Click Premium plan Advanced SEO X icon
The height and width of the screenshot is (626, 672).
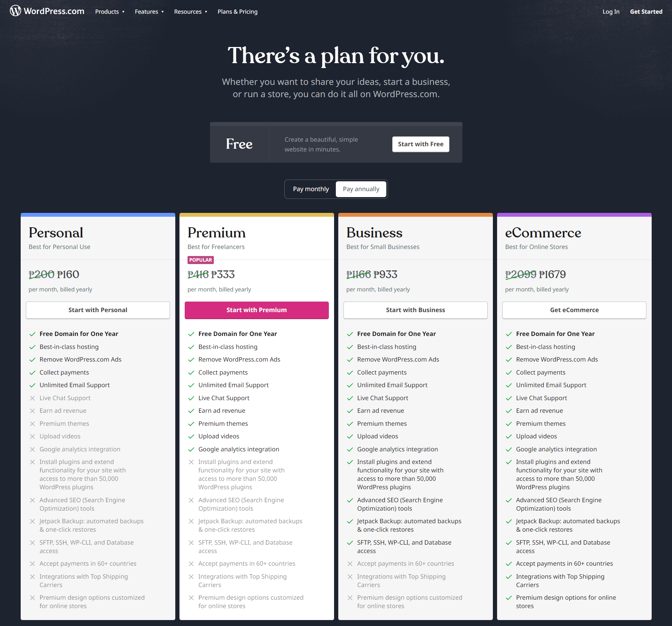click(x=191, y=500)
